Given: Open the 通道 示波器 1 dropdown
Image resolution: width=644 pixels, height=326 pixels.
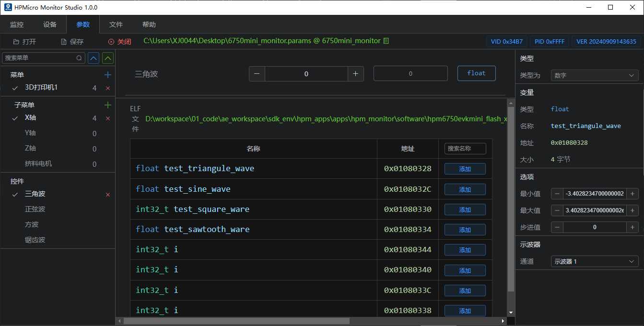Looking at the screenshot, I should [x=595, y=261].
